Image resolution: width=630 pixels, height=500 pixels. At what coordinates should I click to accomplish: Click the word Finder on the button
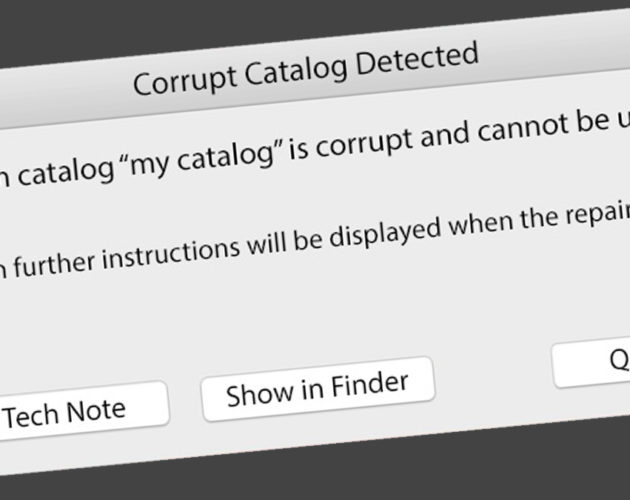point(370,385)
